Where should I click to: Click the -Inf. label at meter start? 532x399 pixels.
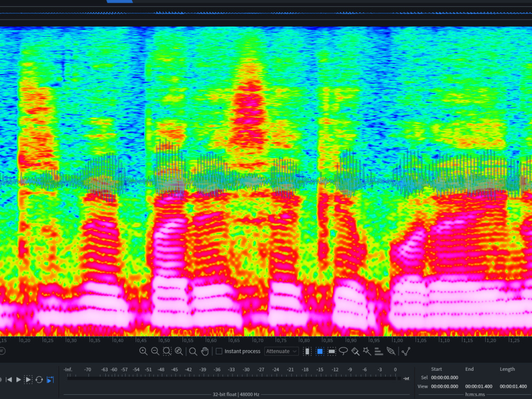click(68, 370)
